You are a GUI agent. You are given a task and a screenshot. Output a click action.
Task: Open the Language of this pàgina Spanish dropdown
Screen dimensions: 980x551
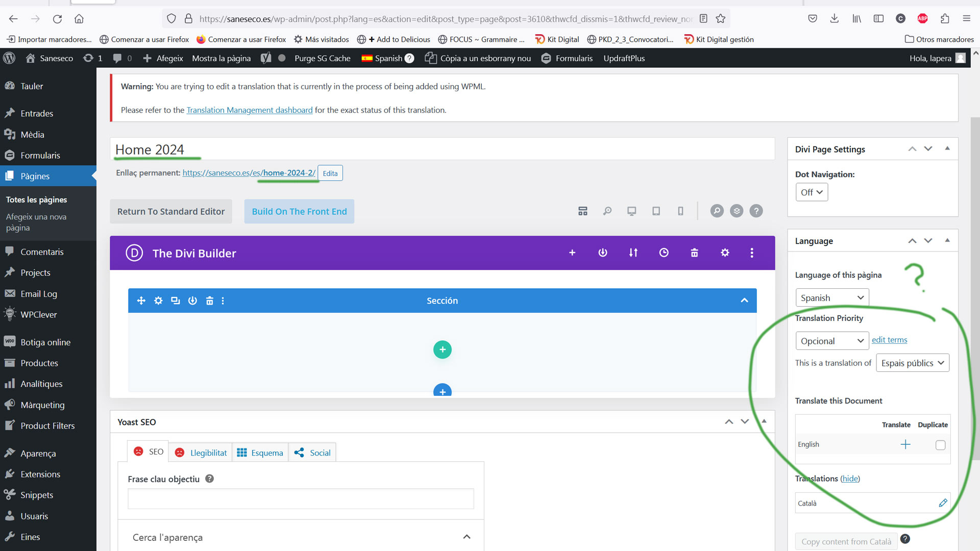(832, 297)
